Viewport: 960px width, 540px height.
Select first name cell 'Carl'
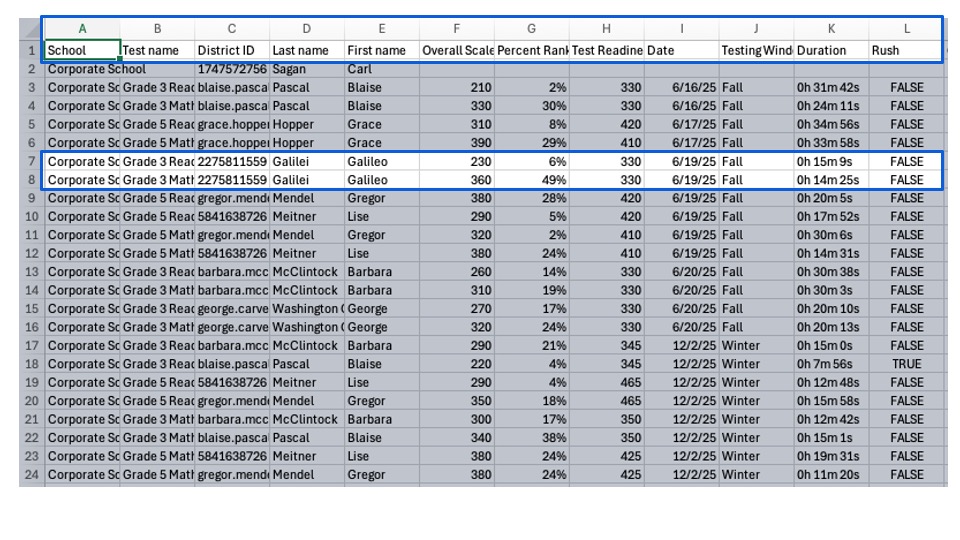coord(382,69)
